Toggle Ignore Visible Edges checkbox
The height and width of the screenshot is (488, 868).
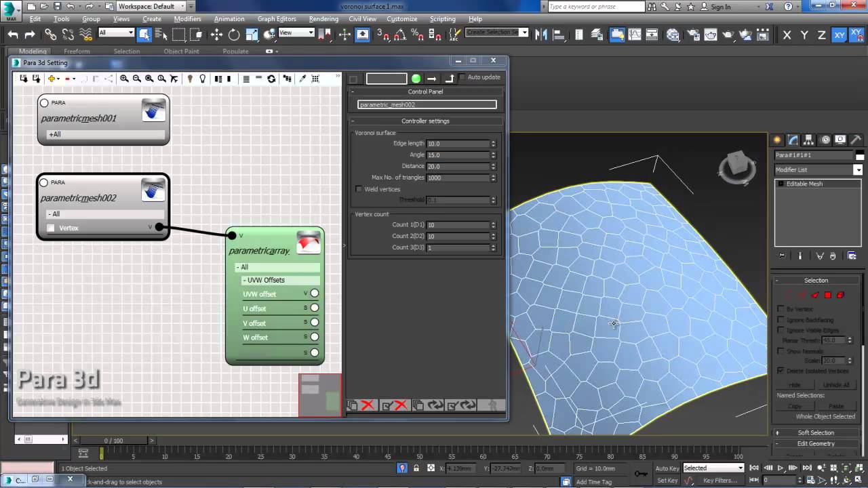click(x=781, y=330)
